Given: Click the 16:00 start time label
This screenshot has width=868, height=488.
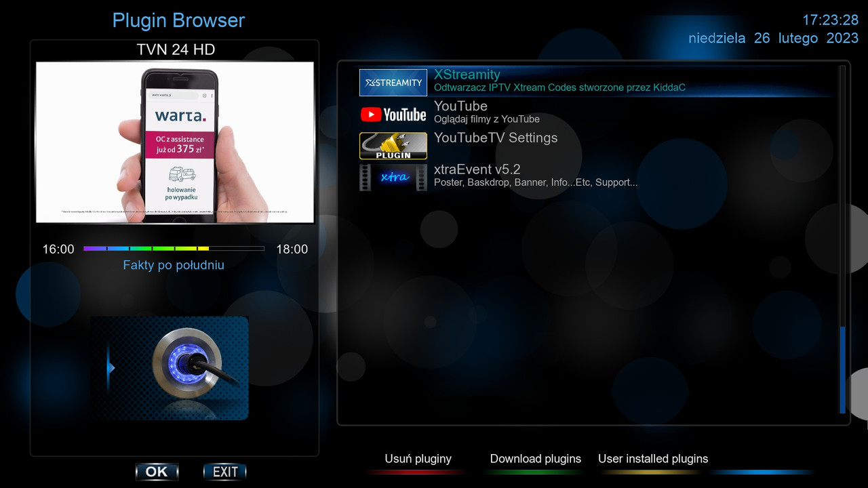Looking at the screenshot, I should (x=58, y=249).
